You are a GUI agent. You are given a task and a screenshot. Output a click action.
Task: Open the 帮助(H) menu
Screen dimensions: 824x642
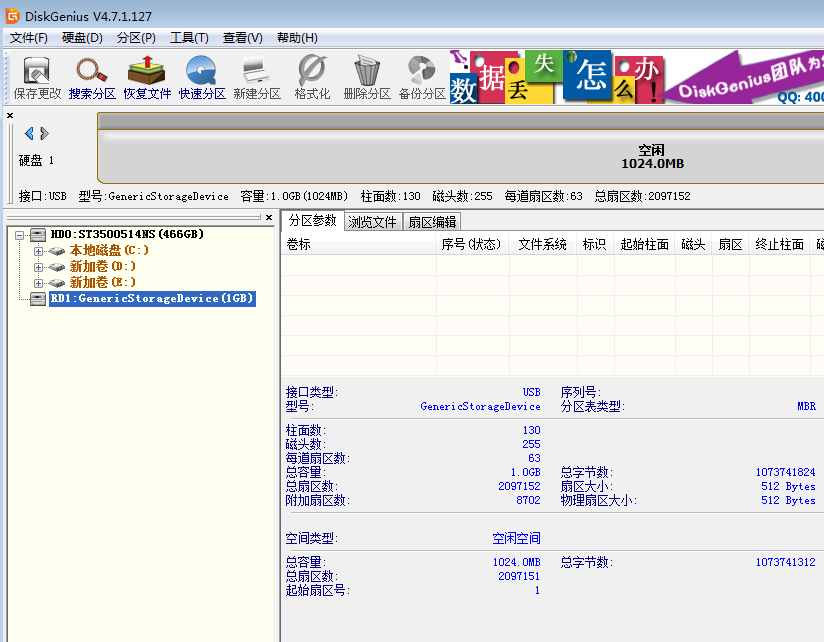click(297, 38)
